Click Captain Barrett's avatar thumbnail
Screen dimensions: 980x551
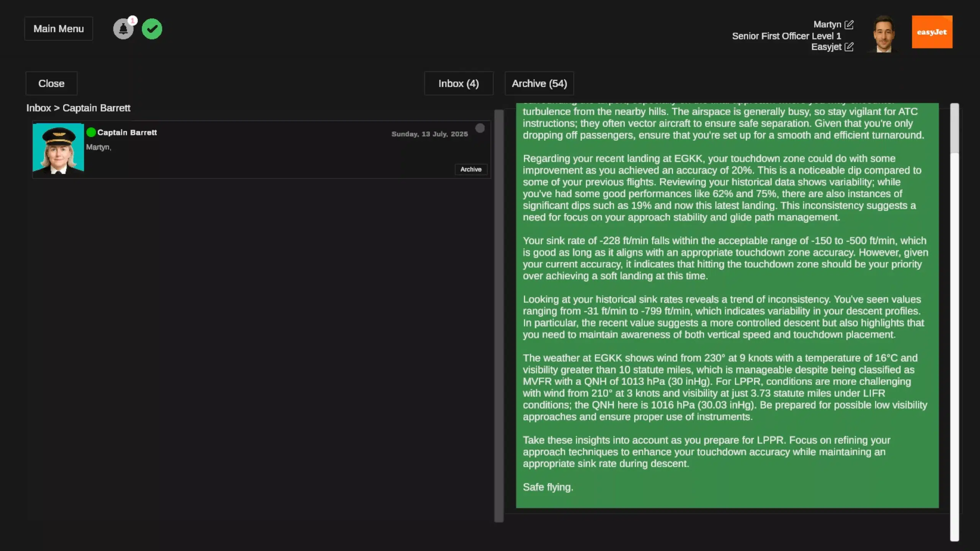click(58, 149)
